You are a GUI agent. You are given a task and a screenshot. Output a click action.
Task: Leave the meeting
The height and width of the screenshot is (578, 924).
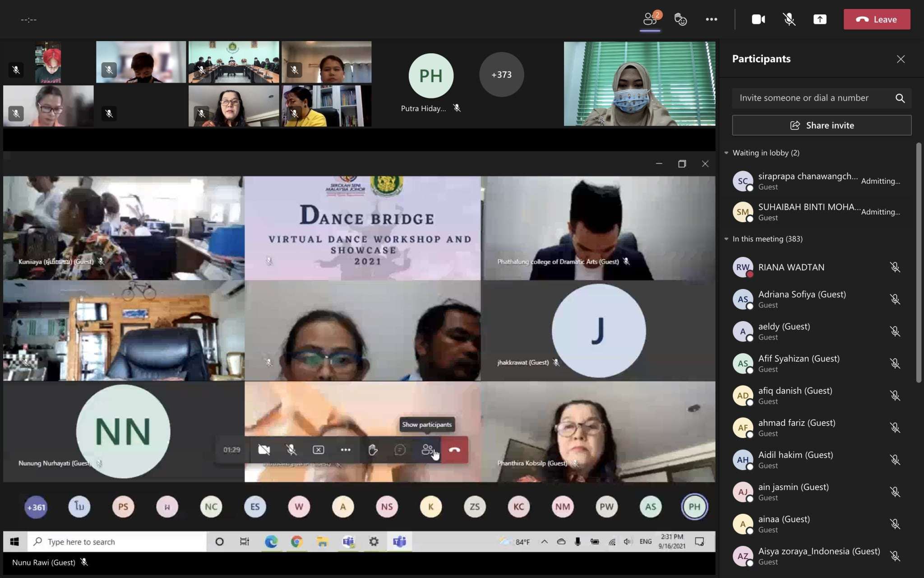pos(876,19)
